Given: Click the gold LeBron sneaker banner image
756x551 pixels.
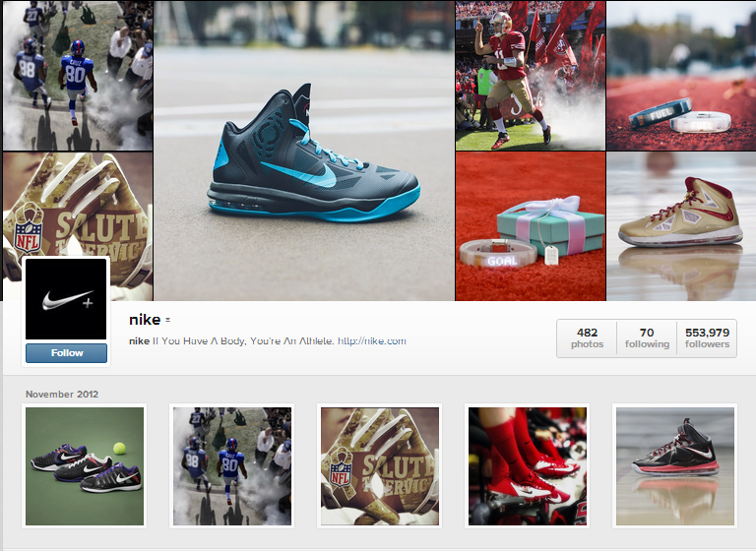Looking at the screenshot, I should click(x=681, y=226).
